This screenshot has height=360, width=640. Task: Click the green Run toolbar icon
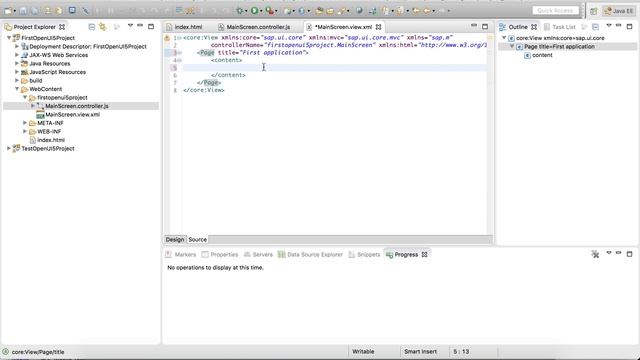[x=254, y=11]
